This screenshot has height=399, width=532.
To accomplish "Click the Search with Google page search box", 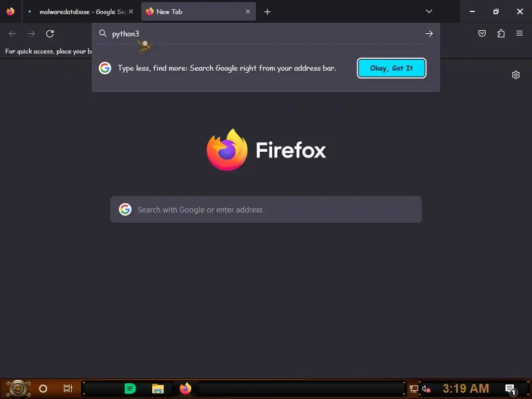I will (x=266, y=209).
